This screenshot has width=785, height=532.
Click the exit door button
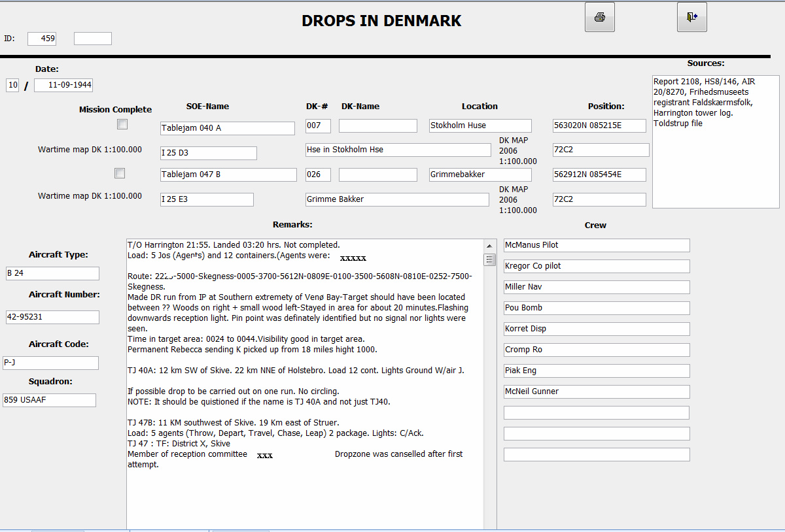692,17
